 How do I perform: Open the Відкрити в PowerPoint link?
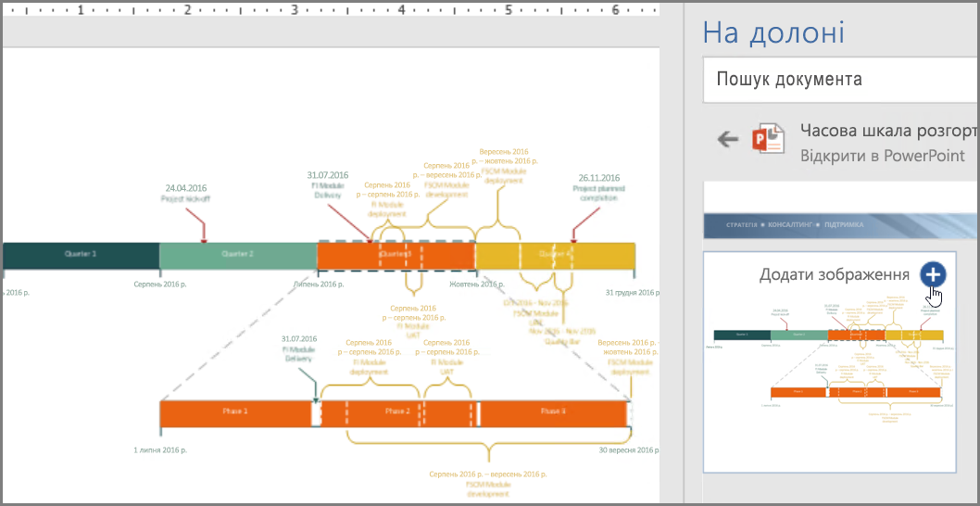tap(882, 156)
